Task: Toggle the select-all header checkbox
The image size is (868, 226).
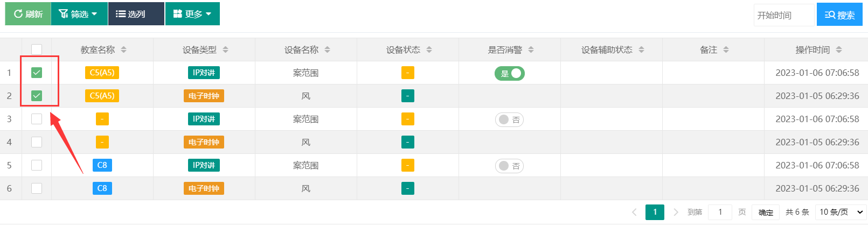Action: (x=37, y=50)
